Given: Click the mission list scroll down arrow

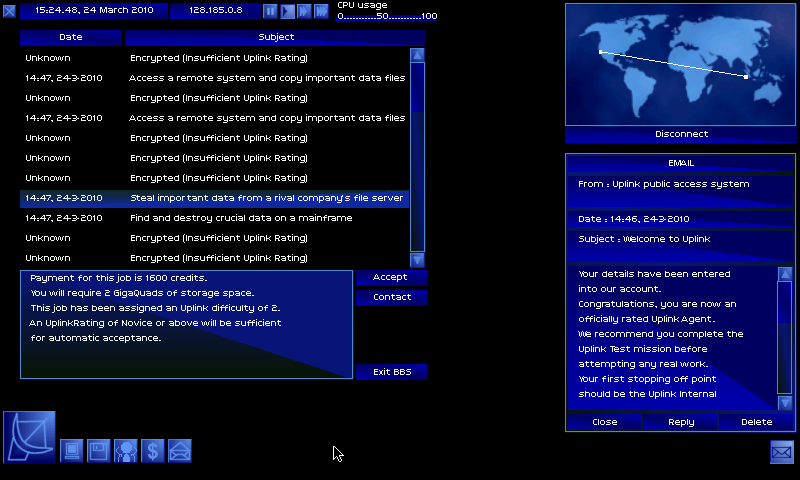Looking at the screenshot, I should [x=417, y=260].
